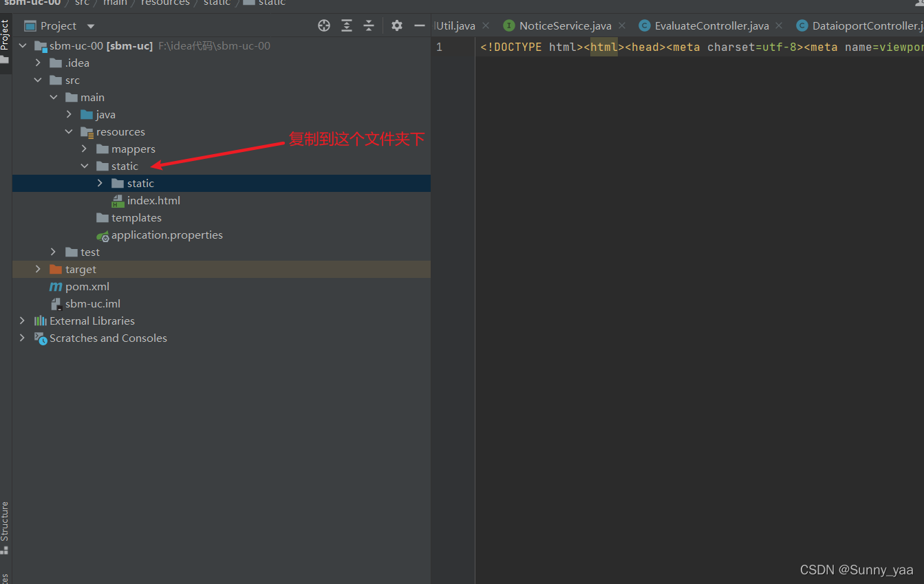Expand External Libraries node
Screen dimensions: 924x584
pos(23,321)
